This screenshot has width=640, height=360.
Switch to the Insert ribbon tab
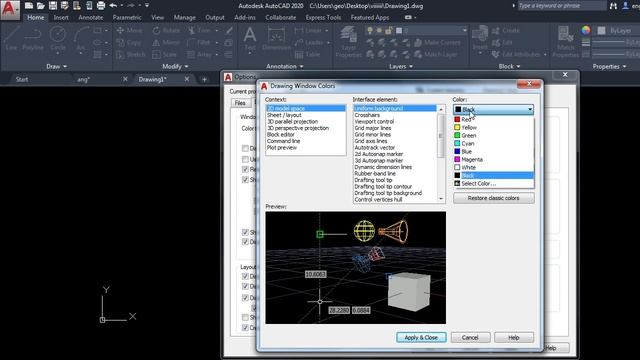pyautogui.click(x=61, y=18)
